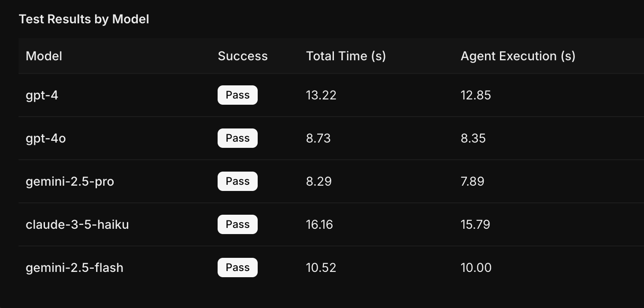The width and height of the screenshot is (644, 308).
Task: Select the Pass badge for gemini-2.5-flash
Action: [237, 268]
